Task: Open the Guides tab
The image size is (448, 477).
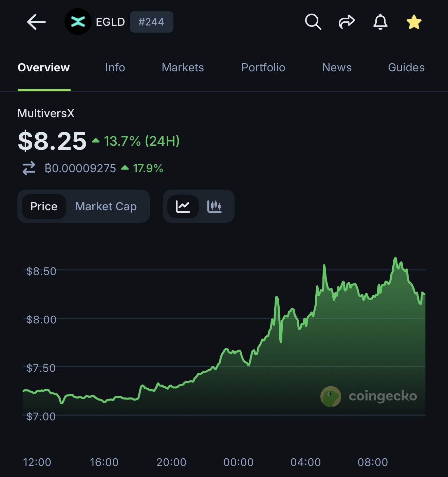Action: tap(406, 68)
